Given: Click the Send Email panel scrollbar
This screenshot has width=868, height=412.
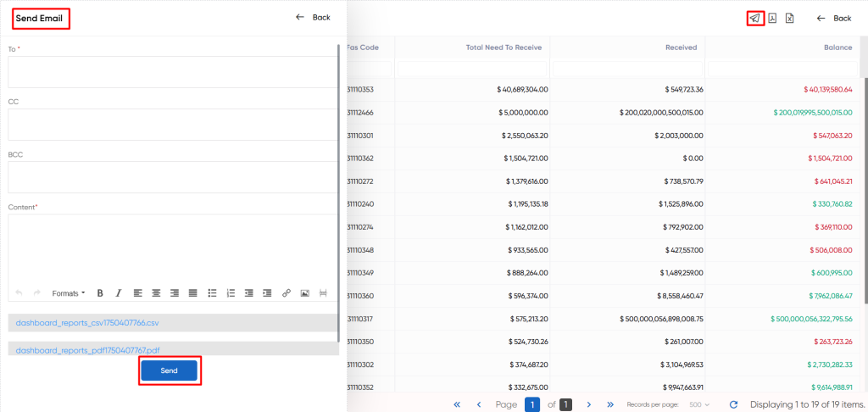Looking at the screenshot, I should click(338, 192).
